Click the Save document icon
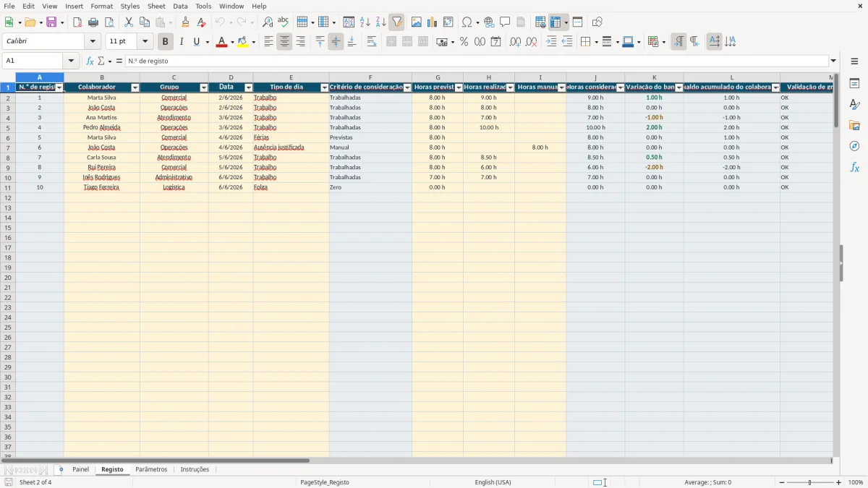 51,22
